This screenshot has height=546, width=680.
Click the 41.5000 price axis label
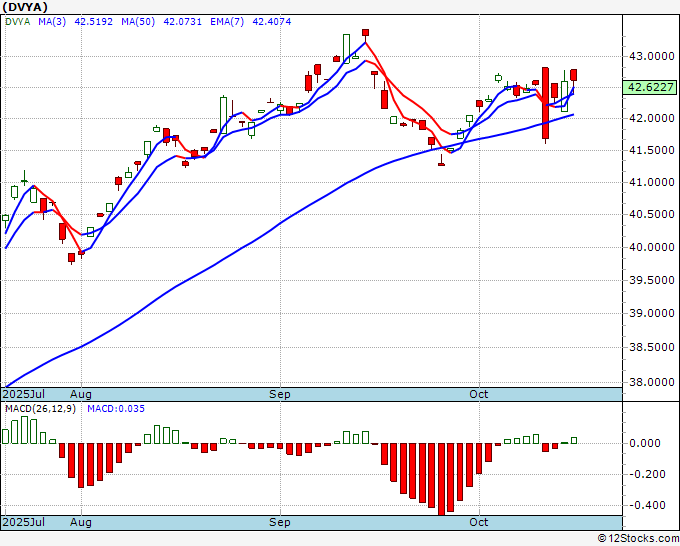click(x=651, y=150)
